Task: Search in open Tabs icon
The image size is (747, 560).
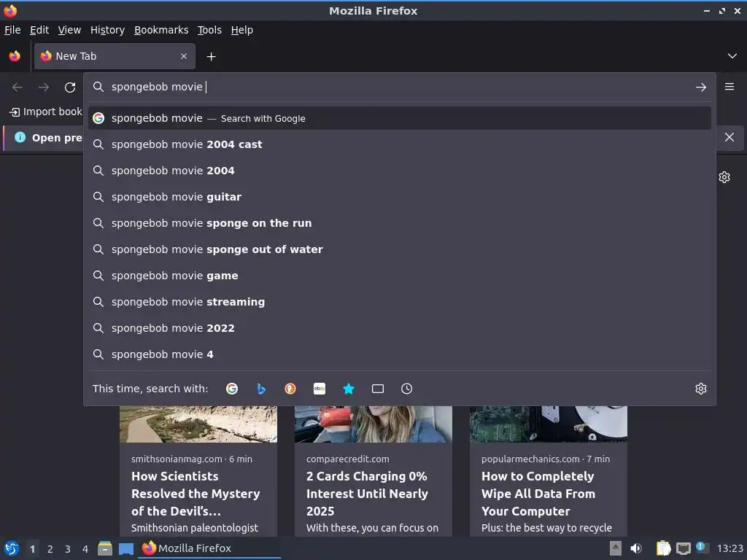Action: [378, 389]
